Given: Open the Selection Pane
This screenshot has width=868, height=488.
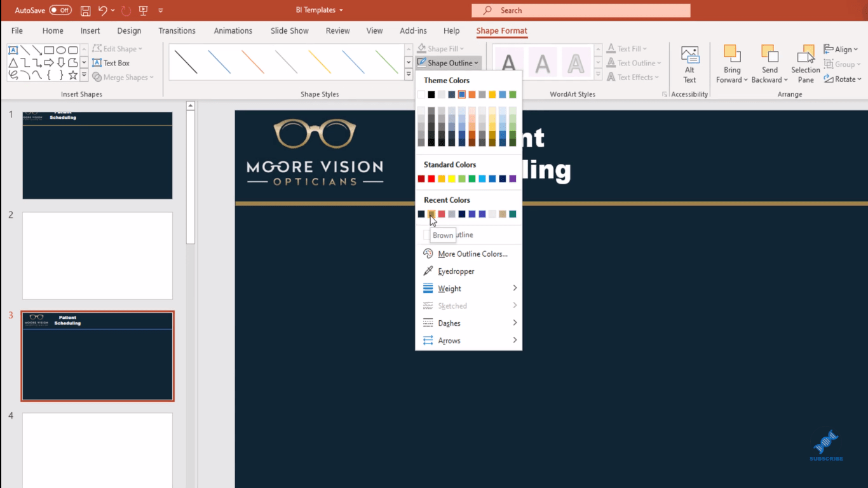Looking at the screenshot, I should 806,64.
